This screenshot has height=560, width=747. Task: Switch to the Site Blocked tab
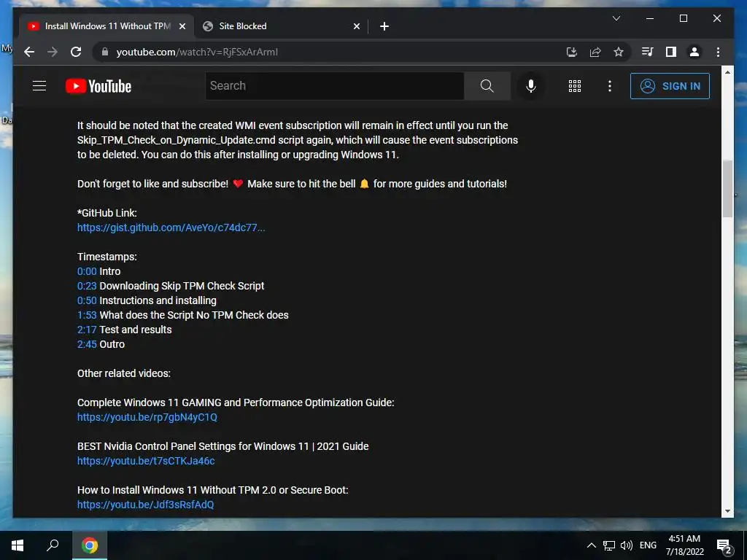click(x=281, y=26)
